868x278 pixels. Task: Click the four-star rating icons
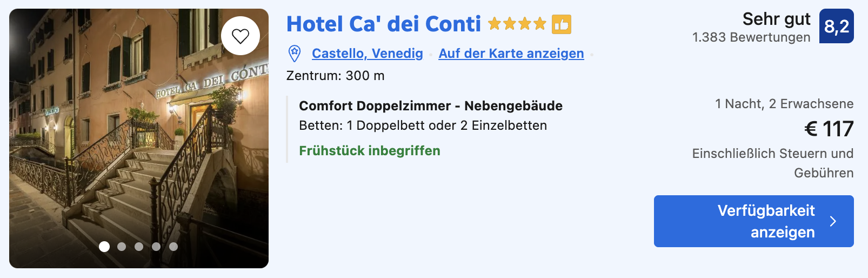517,24
